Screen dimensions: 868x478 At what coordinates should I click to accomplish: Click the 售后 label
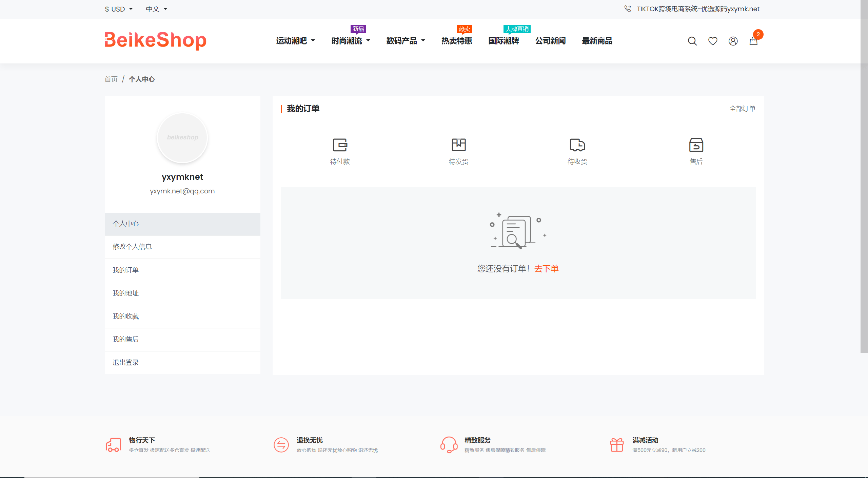[x=696, y=162]
